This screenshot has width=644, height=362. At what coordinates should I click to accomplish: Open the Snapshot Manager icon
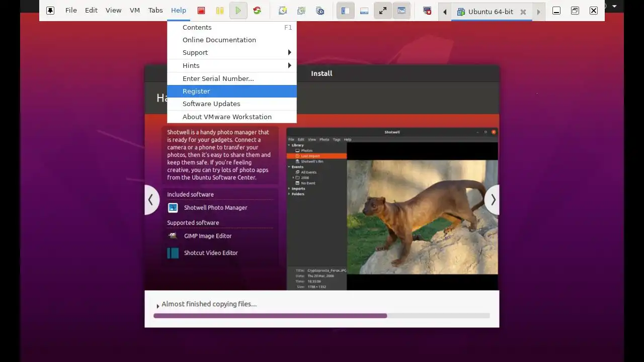(320, 11)
